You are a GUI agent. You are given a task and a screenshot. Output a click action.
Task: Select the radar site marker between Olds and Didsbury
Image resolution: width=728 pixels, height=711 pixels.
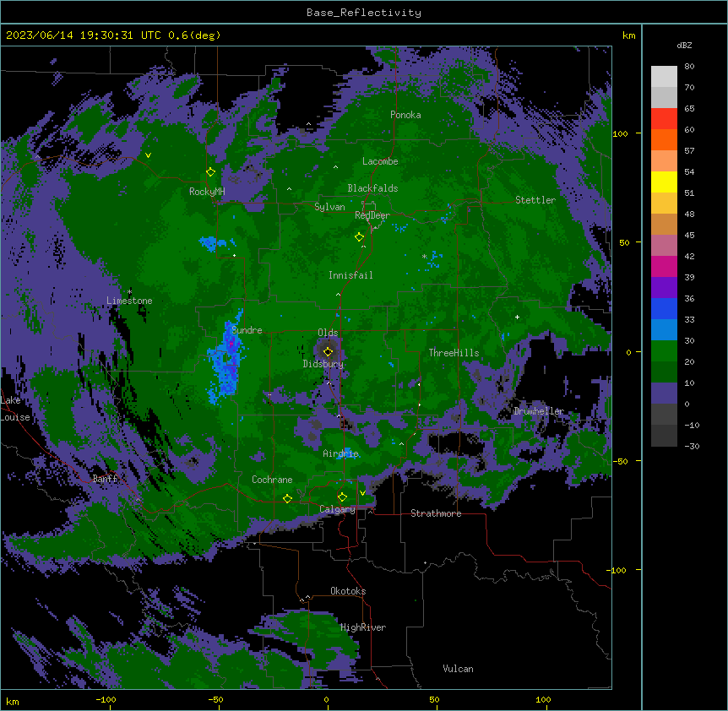point(328,352)
